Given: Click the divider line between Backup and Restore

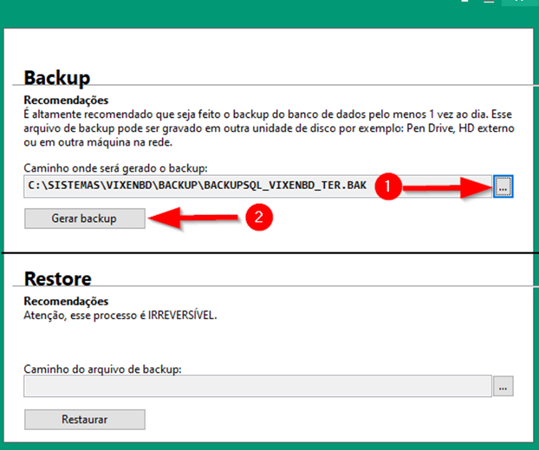Looking at the screenshot, I should [270, 253].
